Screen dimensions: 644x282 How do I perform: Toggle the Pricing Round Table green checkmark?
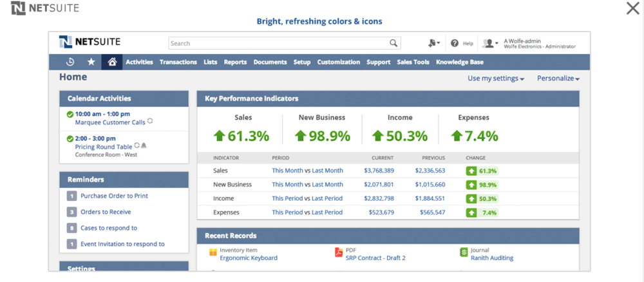point(70,139)
